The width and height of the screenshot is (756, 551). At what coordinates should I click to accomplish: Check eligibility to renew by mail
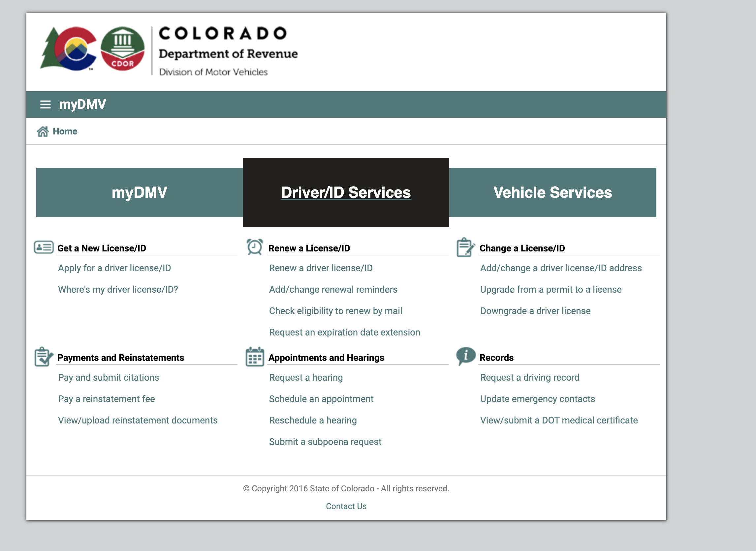click(x=335, y=311)
